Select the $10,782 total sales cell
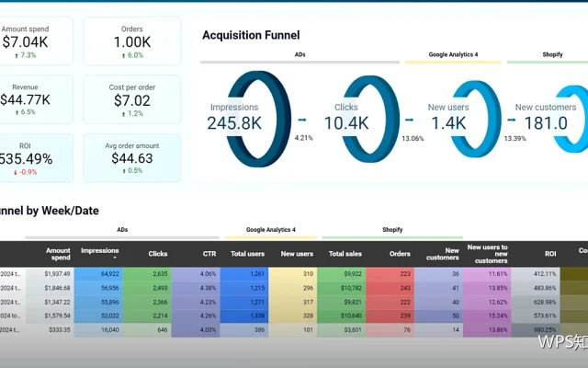The image size is (588, 368). tap(342, 288)
